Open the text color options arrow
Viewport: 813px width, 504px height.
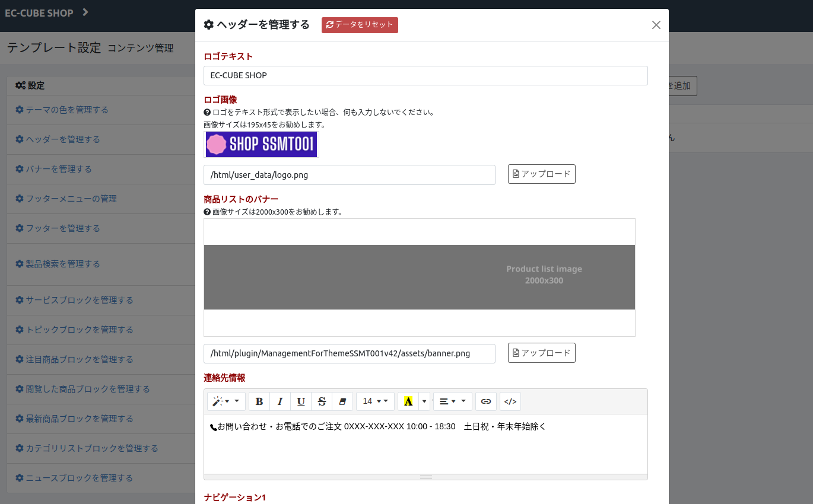point(424,401)
